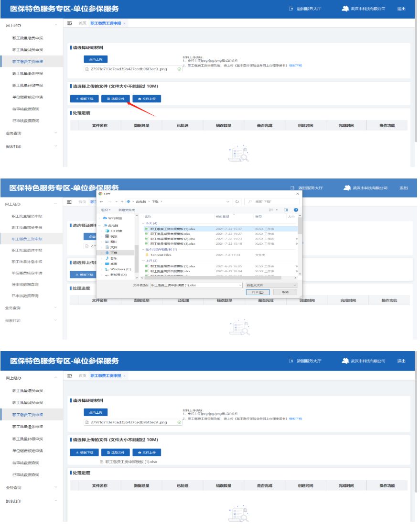The height and width of the screenshot is (529, 420).
Task: Open the 组织 dropdown menu
Action: 106,210
